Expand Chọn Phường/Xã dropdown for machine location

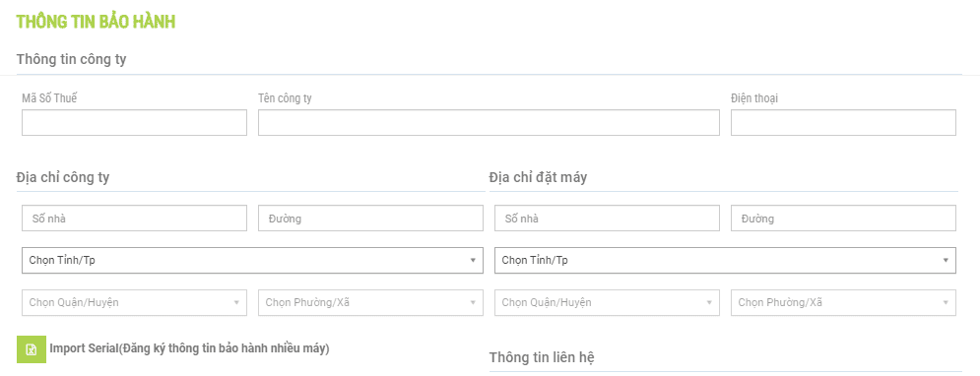[x=843, y=302]
